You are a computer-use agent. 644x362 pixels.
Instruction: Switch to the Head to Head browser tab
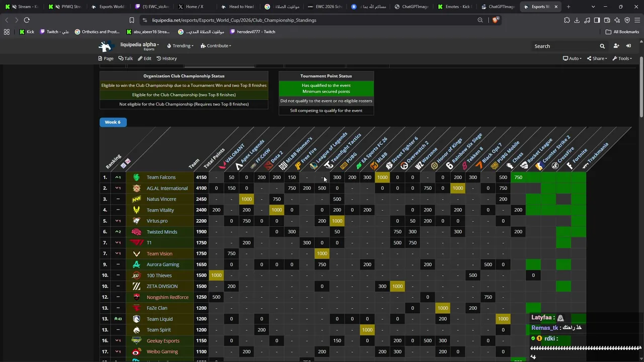click(x=237, y=7)
